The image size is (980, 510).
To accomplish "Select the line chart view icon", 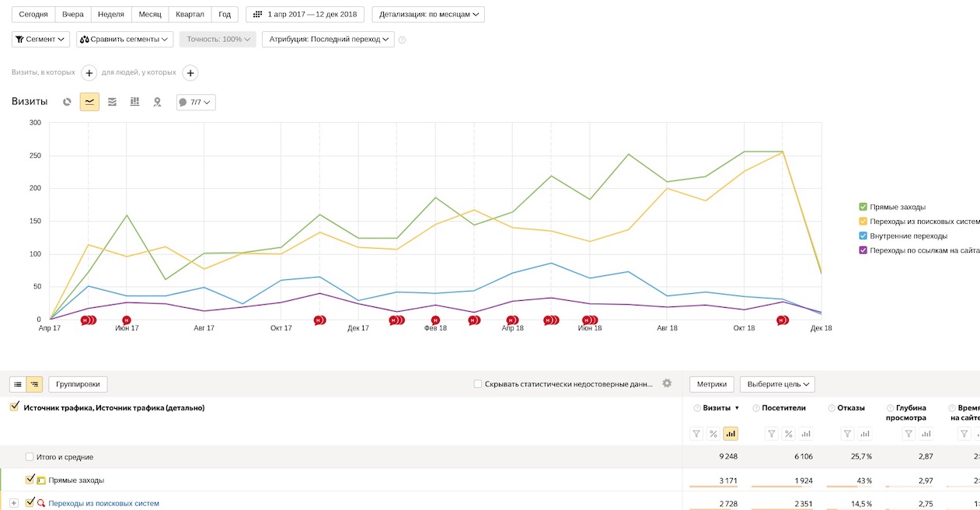I will click(89, 102).
